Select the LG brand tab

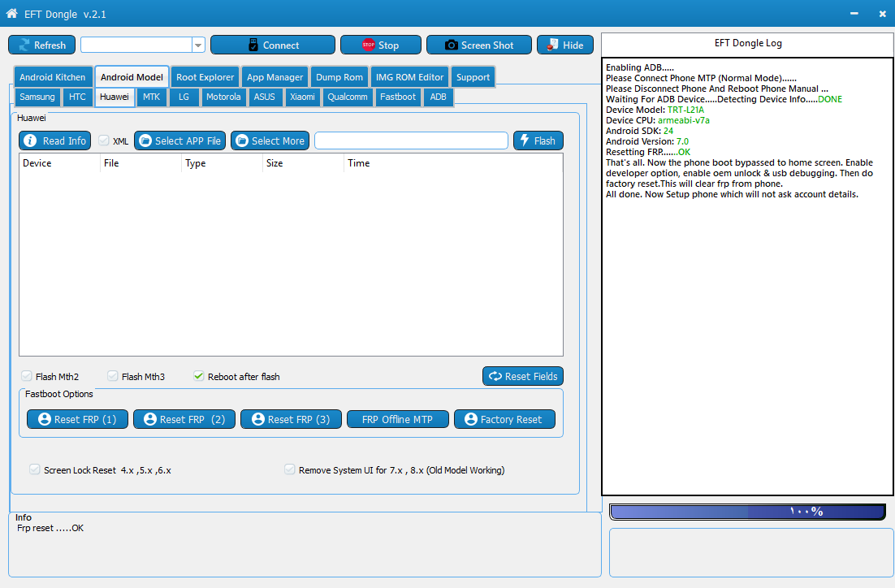[184, 97]
